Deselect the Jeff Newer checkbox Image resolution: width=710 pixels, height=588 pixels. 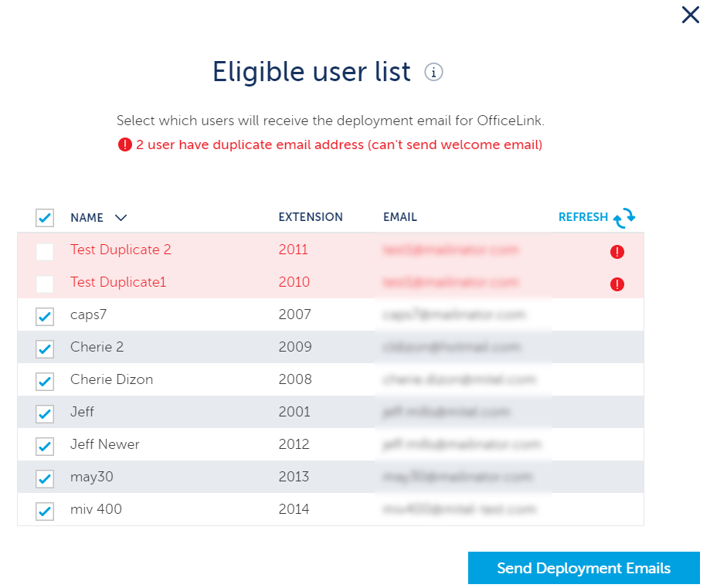[45, 446]
